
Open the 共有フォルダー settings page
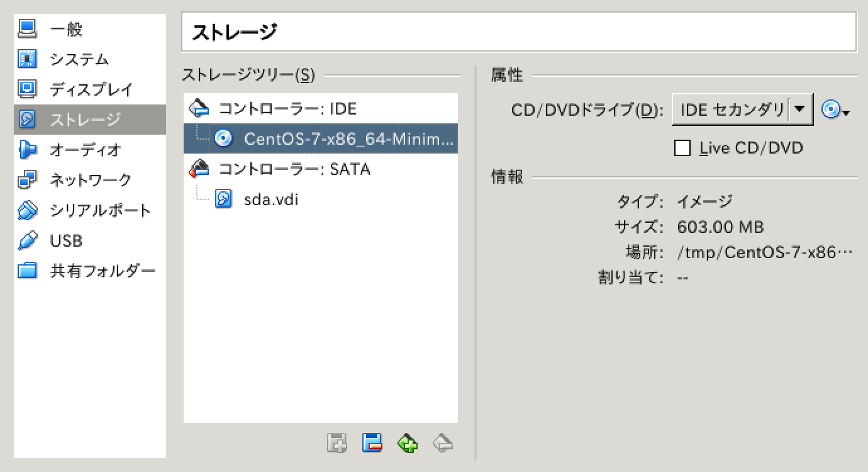103,271
